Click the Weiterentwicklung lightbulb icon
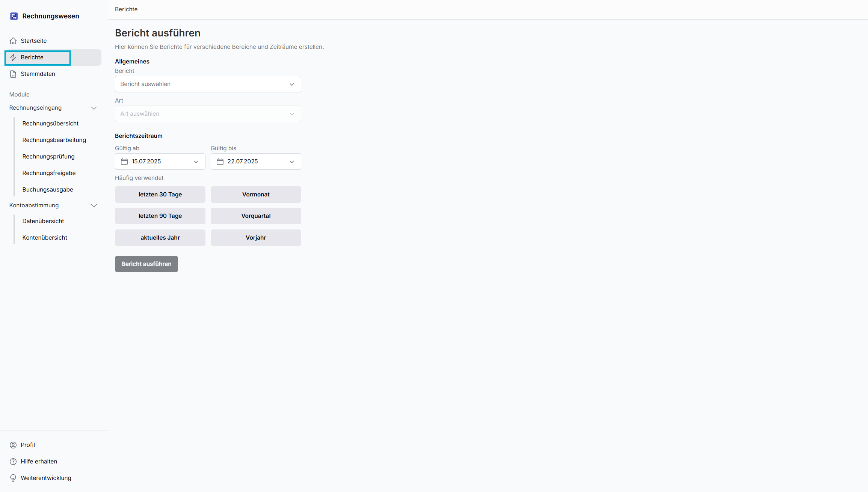The image size is (868, 492). click(13, 478)
